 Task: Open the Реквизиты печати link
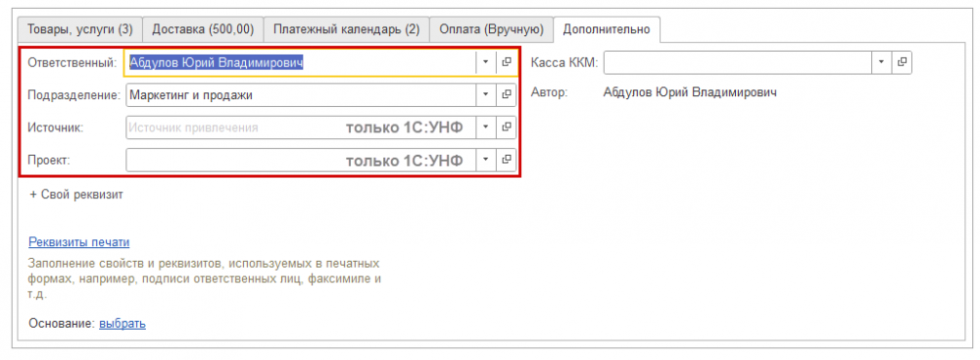[78, 243]
